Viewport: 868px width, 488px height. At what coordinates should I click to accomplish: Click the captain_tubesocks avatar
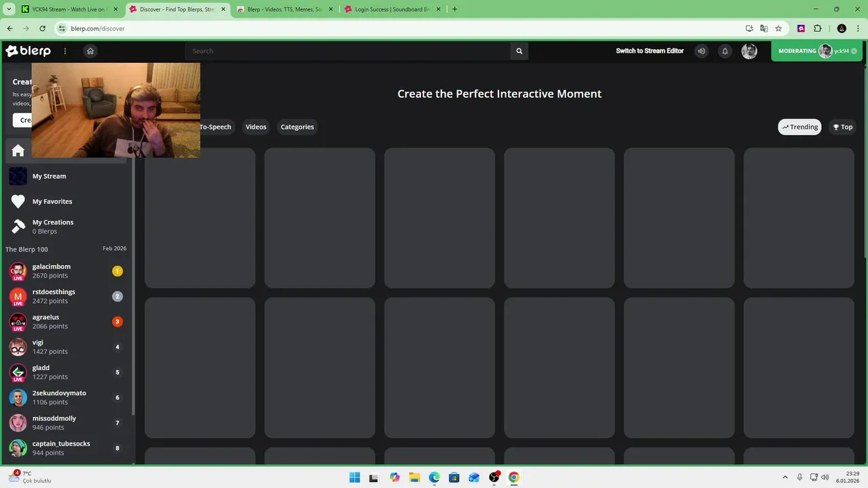click(18, 448)
